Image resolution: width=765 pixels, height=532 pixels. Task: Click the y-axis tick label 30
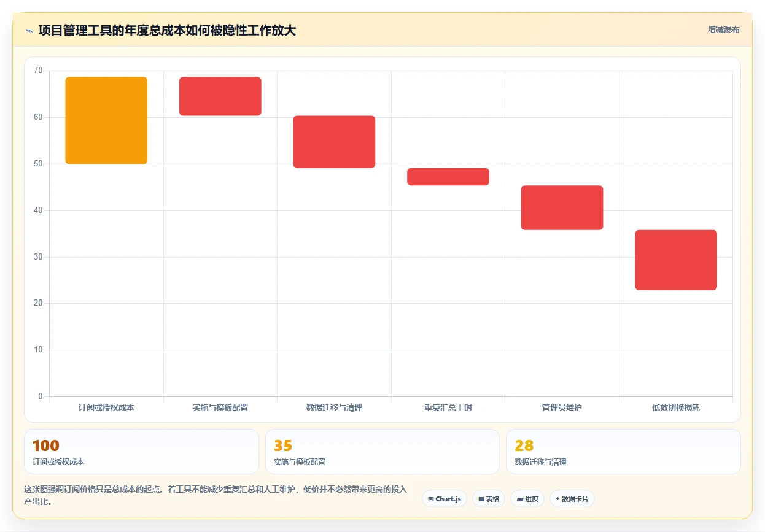[x=38, y=257]
